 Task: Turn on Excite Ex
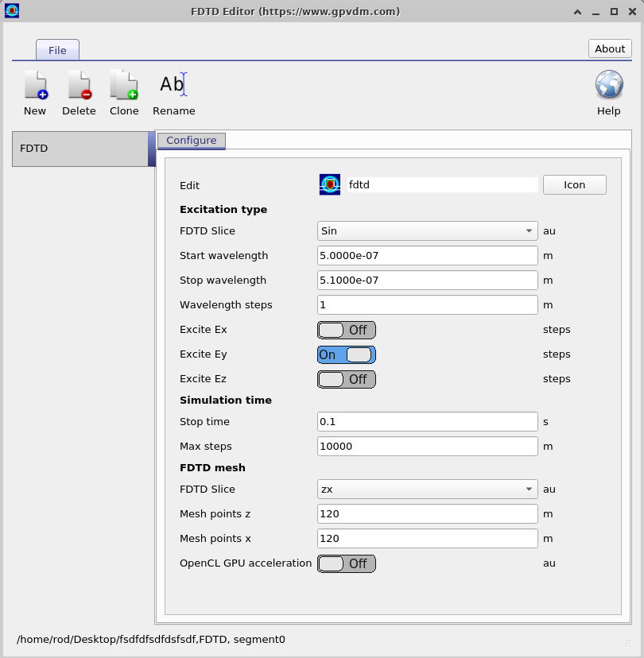(x=346, y=330)
